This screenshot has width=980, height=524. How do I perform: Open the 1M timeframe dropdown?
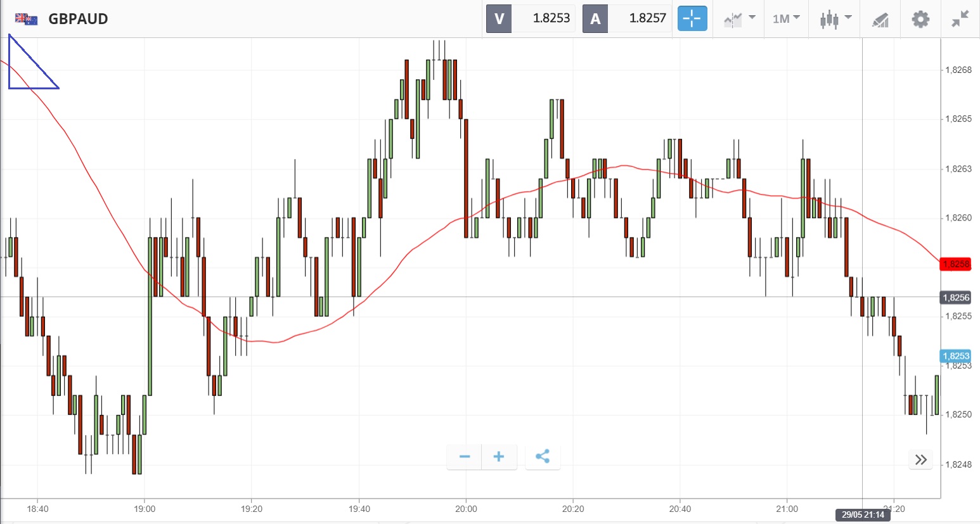coord(786,18)
